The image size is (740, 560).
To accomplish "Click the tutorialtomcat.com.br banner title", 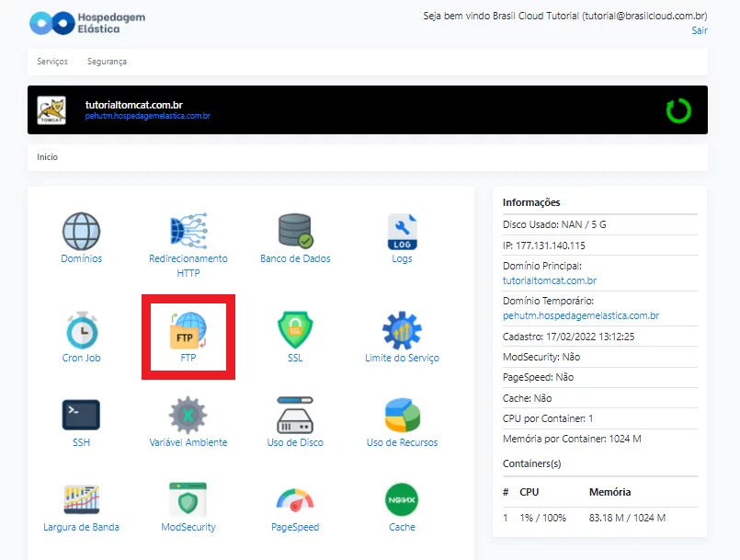I will click(x=134, y=105).
